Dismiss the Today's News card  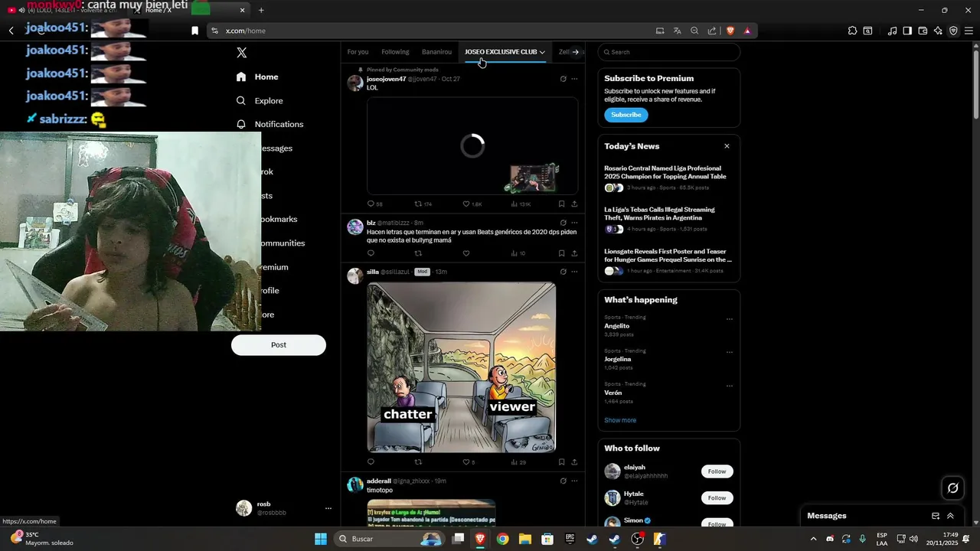click(727, 146)
